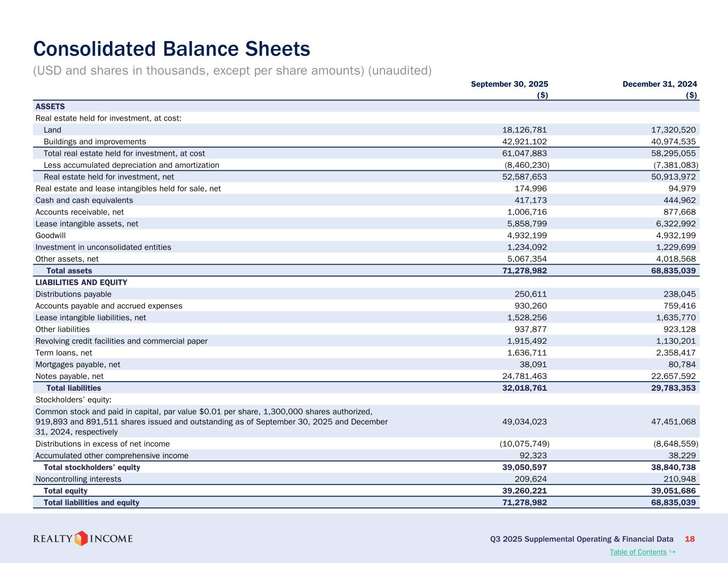Image resolution: width=728 pixels, height=563 pixels.
Task: Click the Total equity row label
Action: [65, 490]
